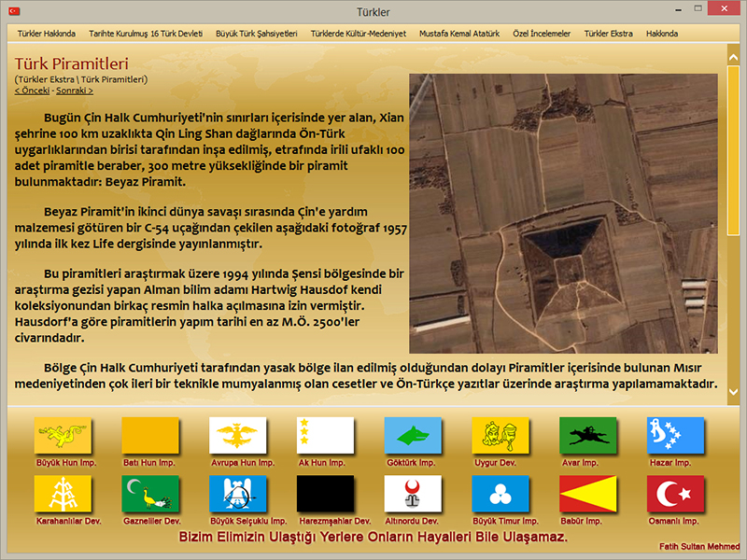Open the Osmanlı Imp. flag icon

pyautogui.click(x=675, y=494)
